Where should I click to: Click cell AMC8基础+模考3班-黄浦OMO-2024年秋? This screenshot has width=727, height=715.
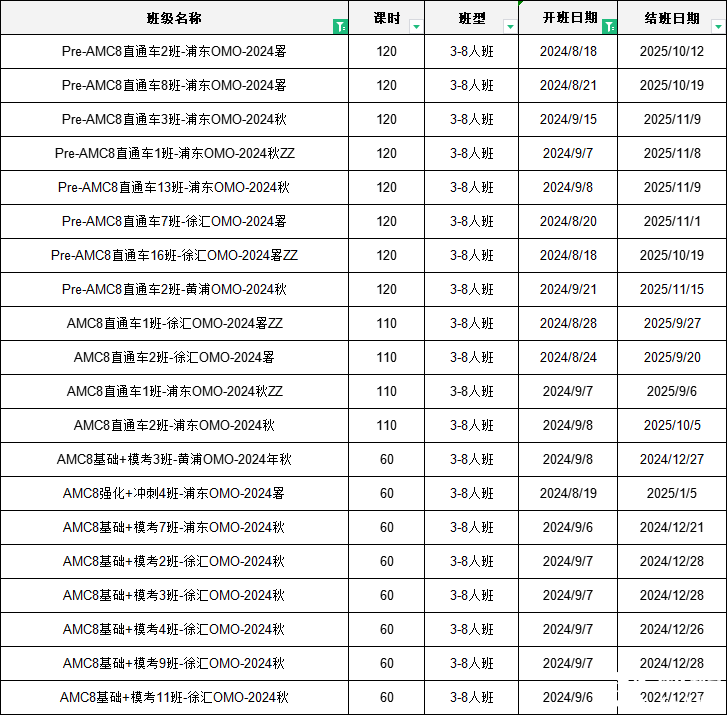(x=174, y=460)
